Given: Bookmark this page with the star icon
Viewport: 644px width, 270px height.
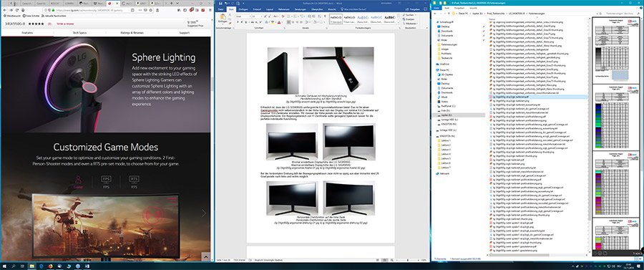Looking at the screenshot, I should [x=150, y=10].
